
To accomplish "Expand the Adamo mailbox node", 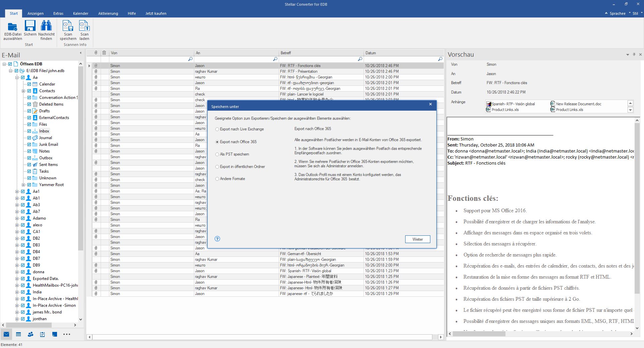I will 17,218.
